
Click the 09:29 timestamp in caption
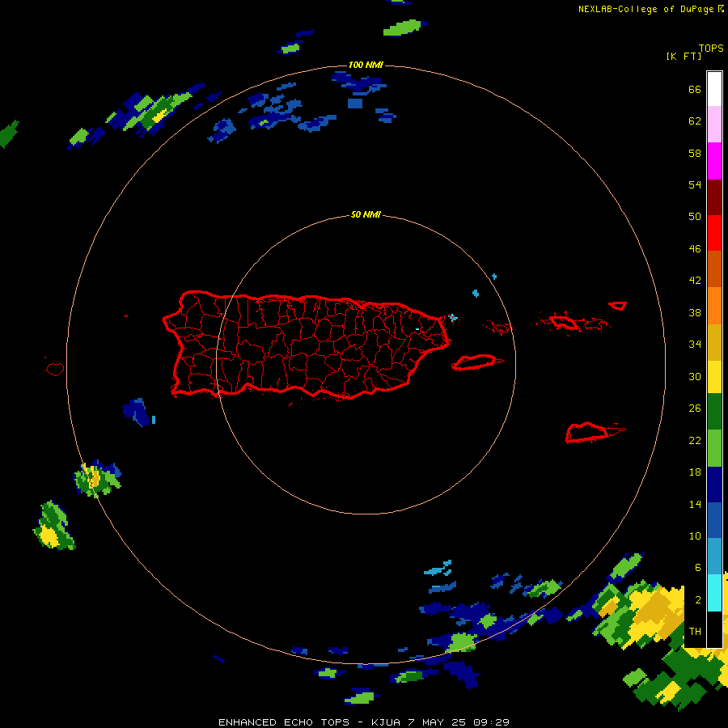pyautogui.click(x=492, y=722)
